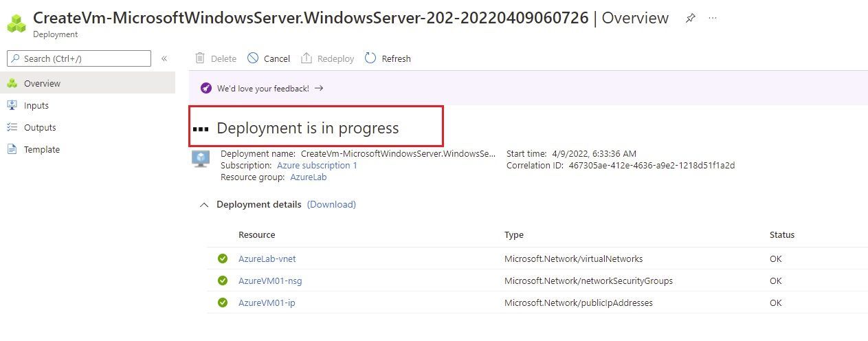Click the Cancel circle-slash icon
Image resolution: width=868 pixels, height=341 pixels.
pyautogui.click(x=254, y=58)
